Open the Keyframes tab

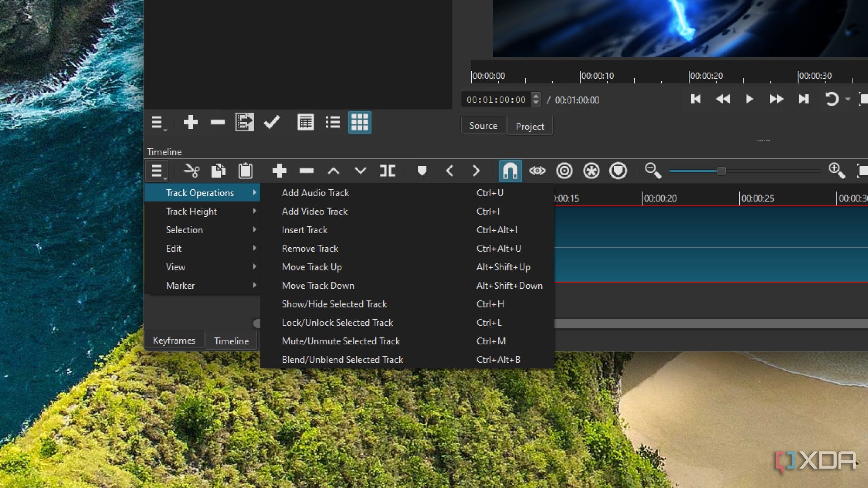click(174, 340)
